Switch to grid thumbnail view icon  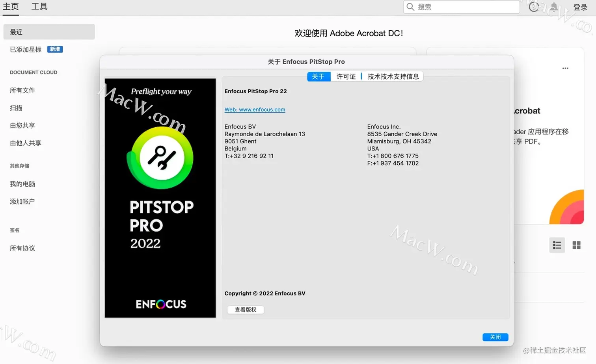click(576, 245)
